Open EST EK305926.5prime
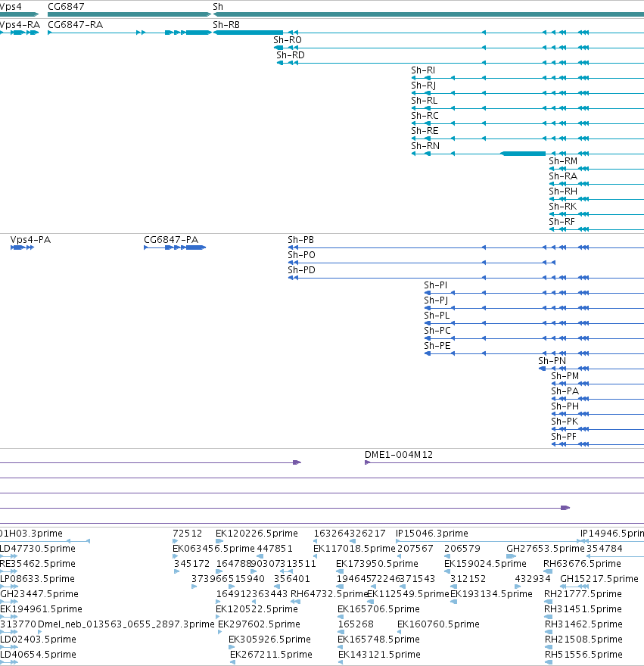Screen dimensions: 644x666 pyautogui.click(x=269, y=640)
